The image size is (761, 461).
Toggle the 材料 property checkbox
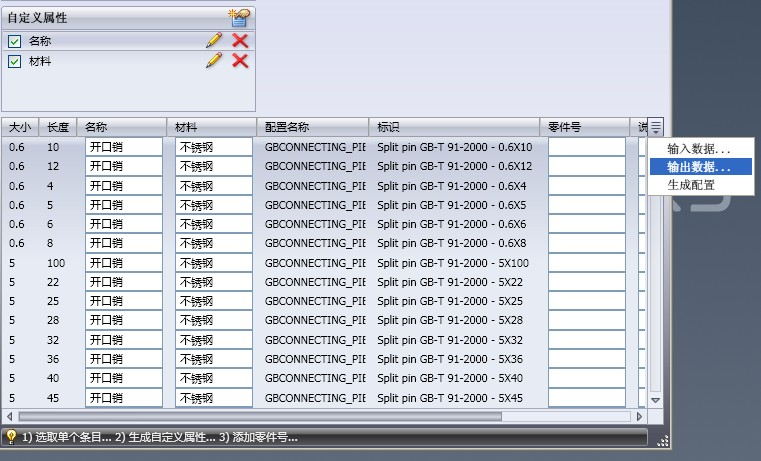coord(14,61)
